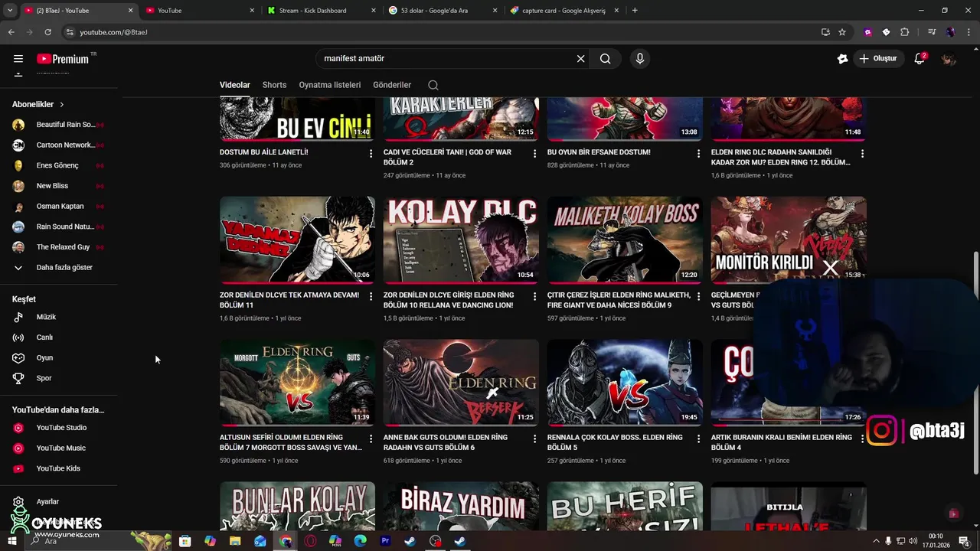Open the account avatar menu

[949, 58]
